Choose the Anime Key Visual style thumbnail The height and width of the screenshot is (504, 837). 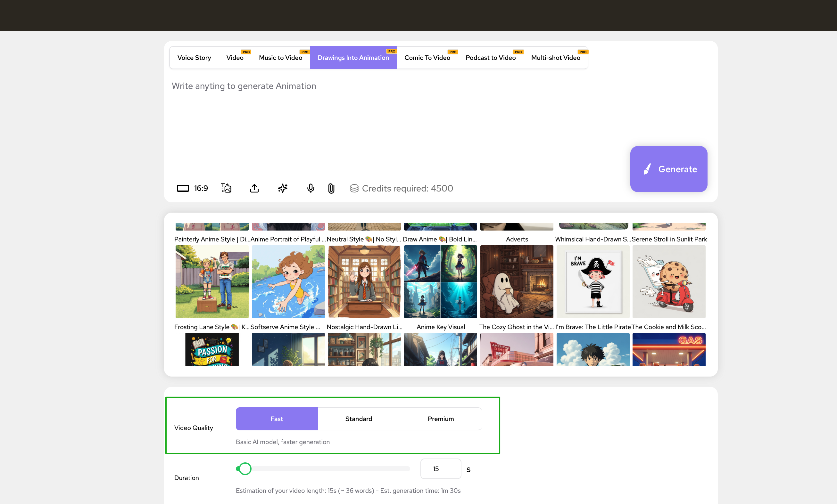point(440,282)
